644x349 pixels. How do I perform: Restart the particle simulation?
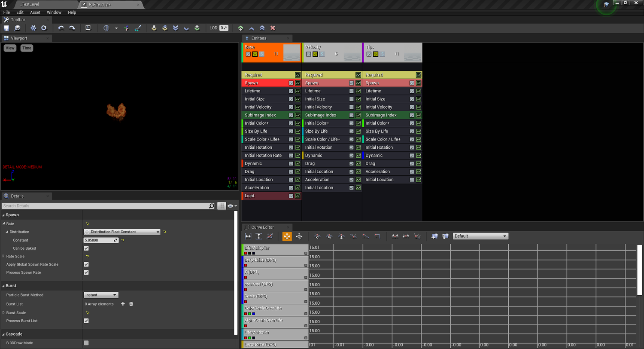(44, 28)
